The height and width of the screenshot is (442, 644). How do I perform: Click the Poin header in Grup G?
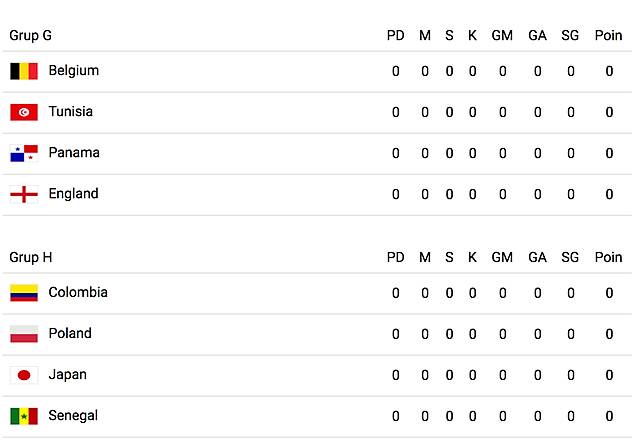(x=608, y=36)
